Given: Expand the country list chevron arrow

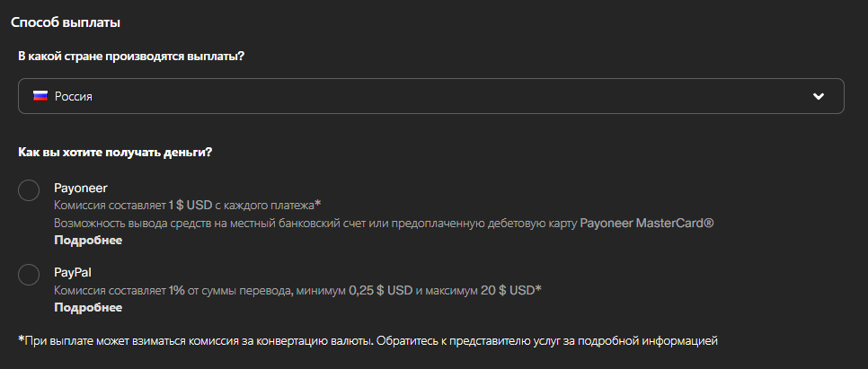Looking at the screenshot, I should [819, 96].
